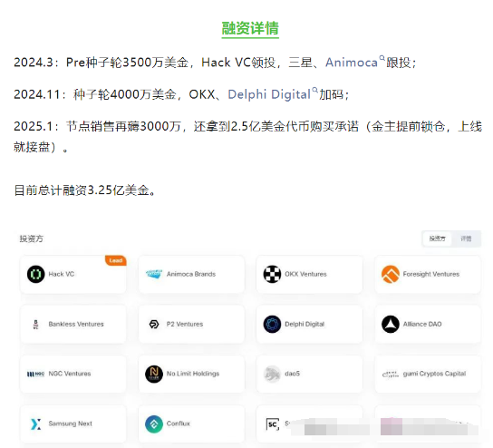The height and width of the screenshot is (448, 493).
Task: Click the Alliance DAO triangle logo
Action: coord(391,324)
